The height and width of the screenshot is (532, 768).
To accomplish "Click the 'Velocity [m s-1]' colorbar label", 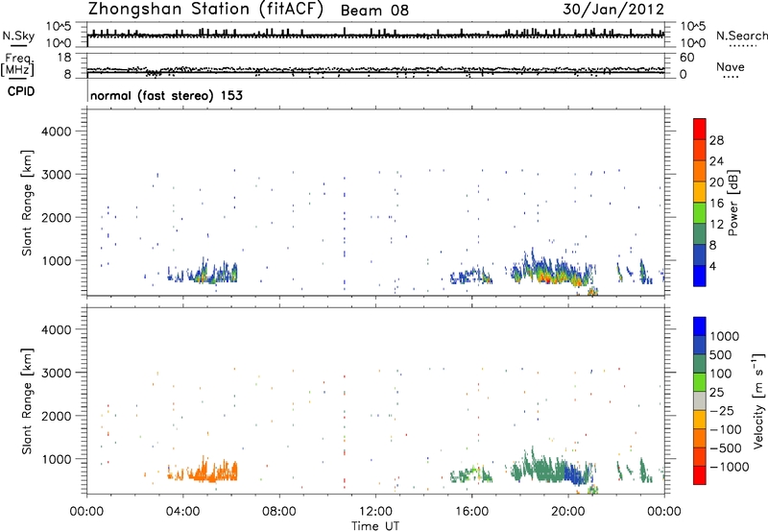I will pos(758,400).
